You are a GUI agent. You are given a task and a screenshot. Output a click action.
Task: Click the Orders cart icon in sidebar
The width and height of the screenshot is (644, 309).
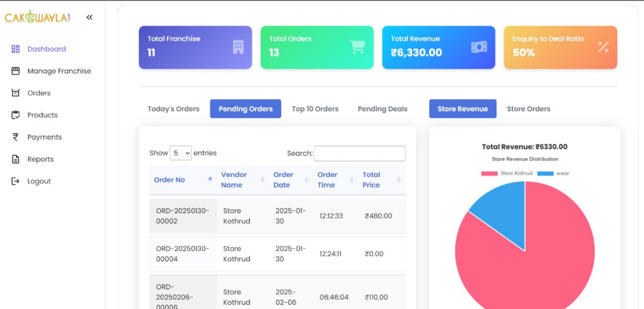(15, 93)
